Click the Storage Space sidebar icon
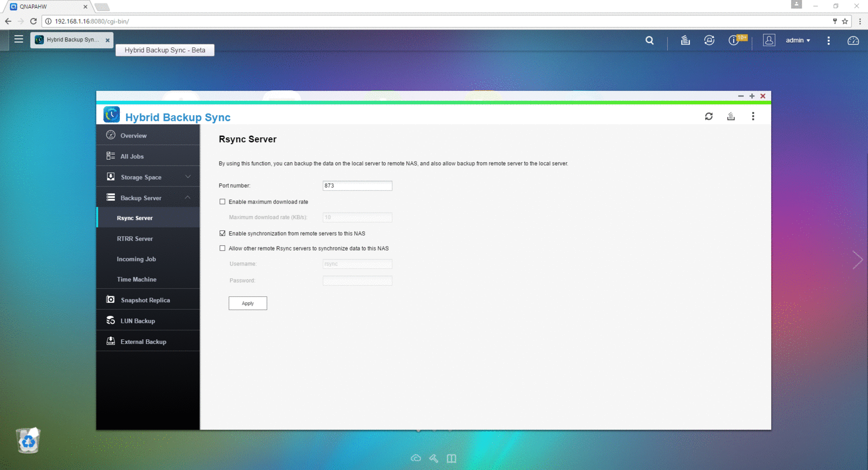 coord(111,177)
